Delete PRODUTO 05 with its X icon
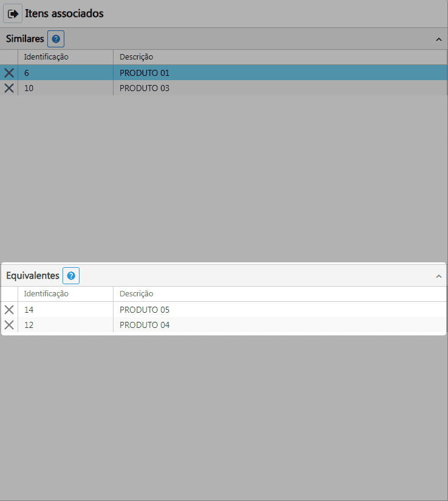This screenshot has height=501, width=448. (9, 310)
